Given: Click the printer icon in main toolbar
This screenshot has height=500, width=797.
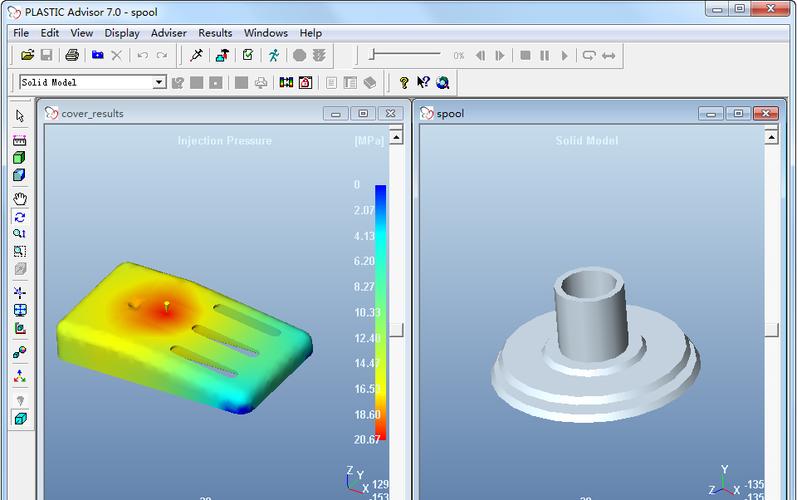Looking at the screenshot, I should pos(72,55).
